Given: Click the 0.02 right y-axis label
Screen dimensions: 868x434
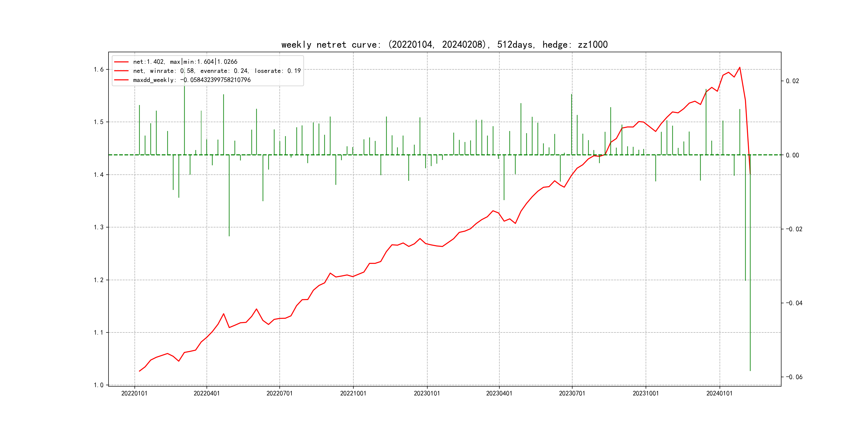Looking at the screenshot, I should coord(792,81).
